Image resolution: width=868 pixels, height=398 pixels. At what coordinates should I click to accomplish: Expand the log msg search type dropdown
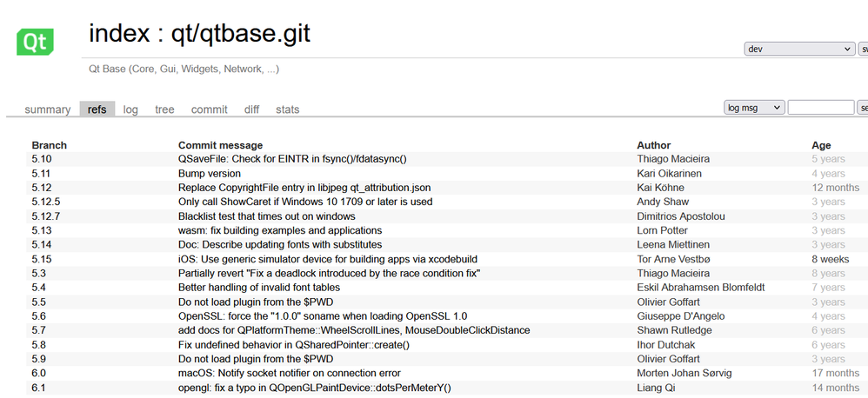pyautogui.click(x=754, y=108)
